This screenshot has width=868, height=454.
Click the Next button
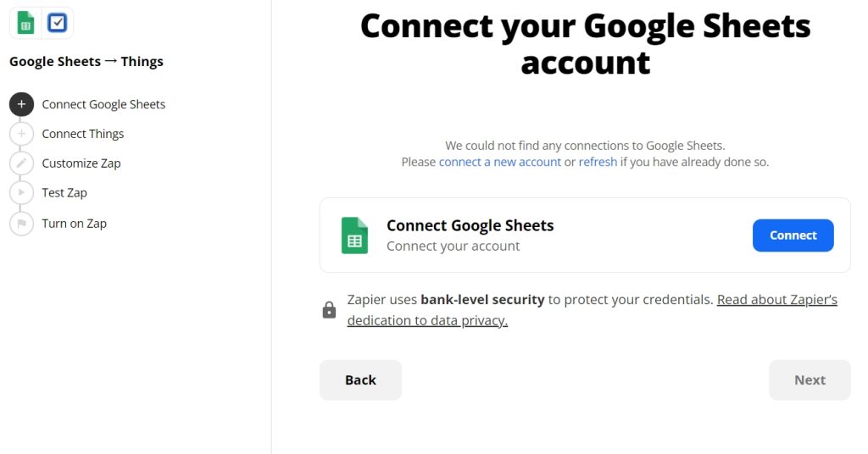click(810, 380)
